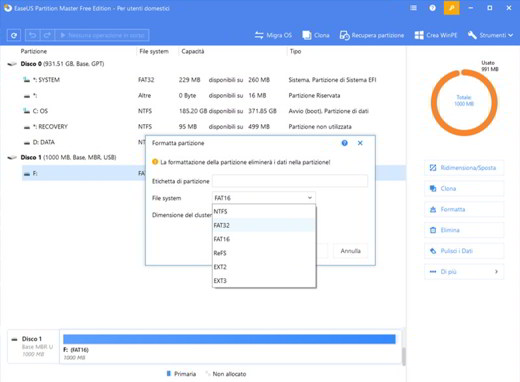Screen dimensions: 520x382
Task: Open Recupera partizione tool
Action: click(372, 35)
